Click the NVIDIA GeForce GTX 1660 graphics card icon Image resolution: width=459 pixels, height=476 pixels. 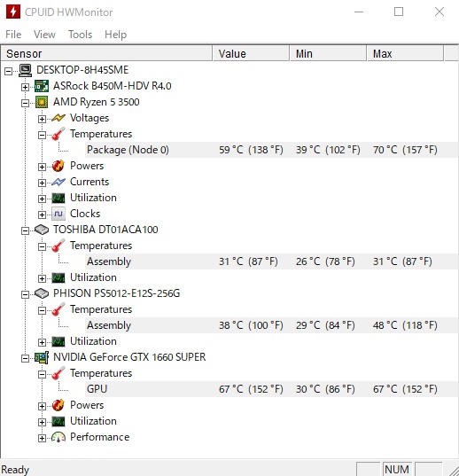point(42,357)
